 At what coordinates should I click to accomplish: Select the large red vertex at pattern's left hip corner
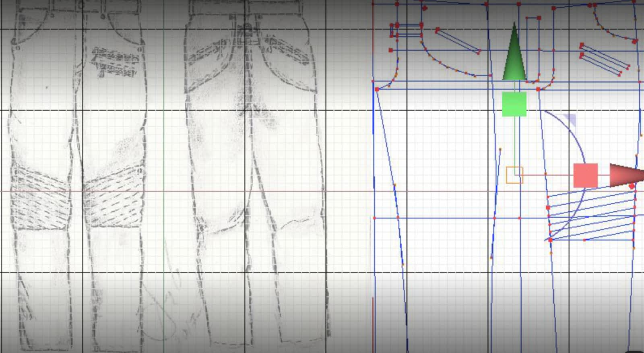point(377,89)
